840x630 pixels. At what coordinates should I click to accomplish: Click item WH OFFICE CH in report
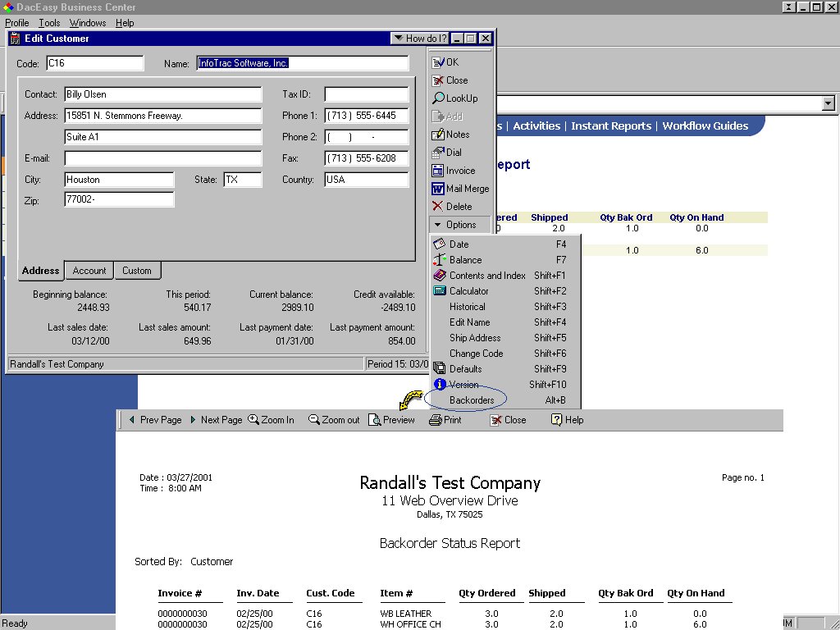click(410, 624)
